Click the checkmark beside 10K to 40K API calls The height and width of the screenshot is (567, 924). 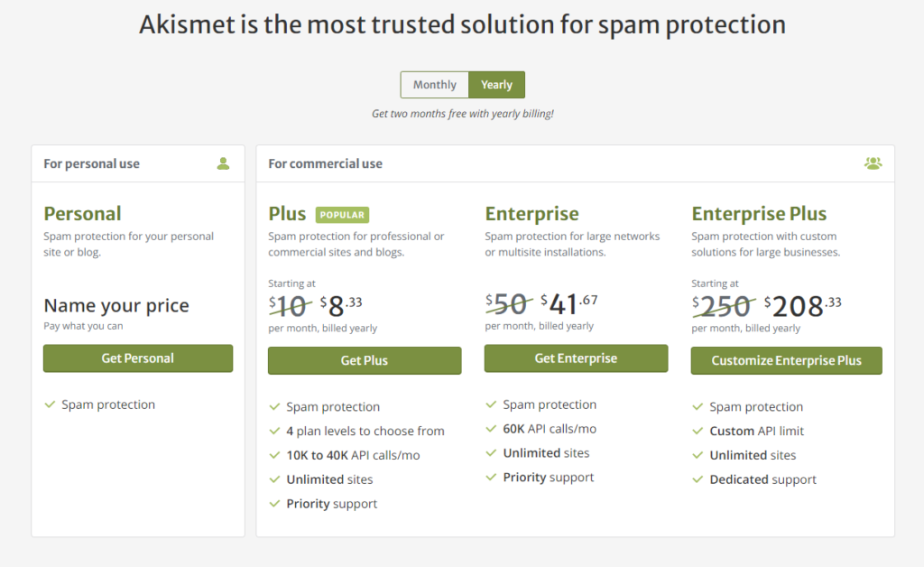pyautogui.click(x=274, y=455)
